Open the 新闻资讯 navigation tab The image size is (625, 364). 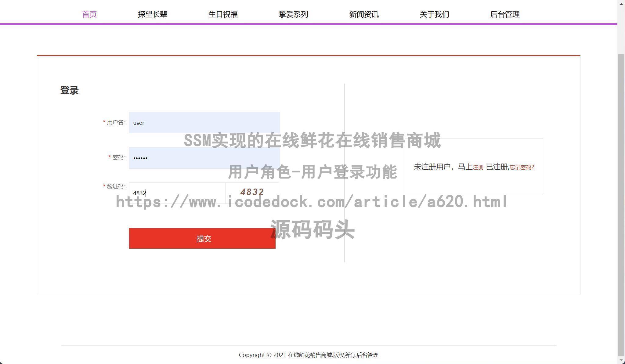[364, 14]
